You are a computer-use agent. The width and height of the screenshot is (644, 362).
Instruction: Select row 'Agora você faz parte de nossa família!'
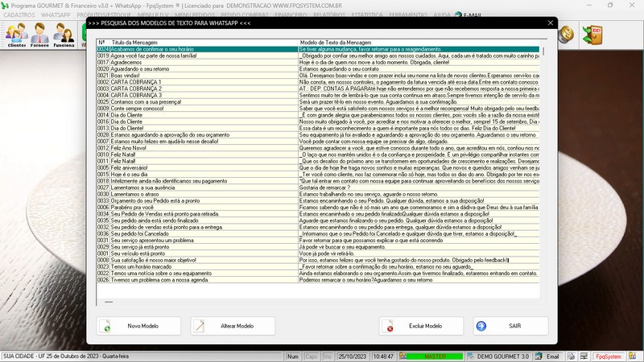[x=318, y=56]
